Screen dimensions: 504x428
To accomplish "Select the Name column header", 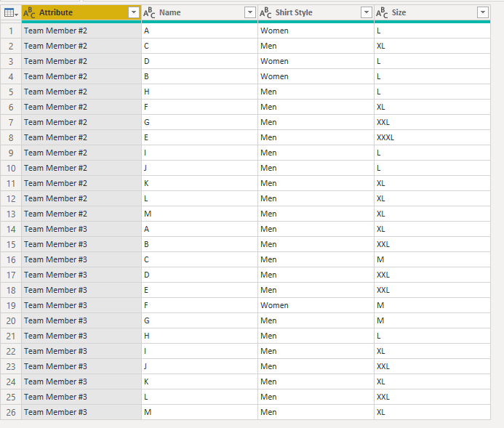I will 199,13.
